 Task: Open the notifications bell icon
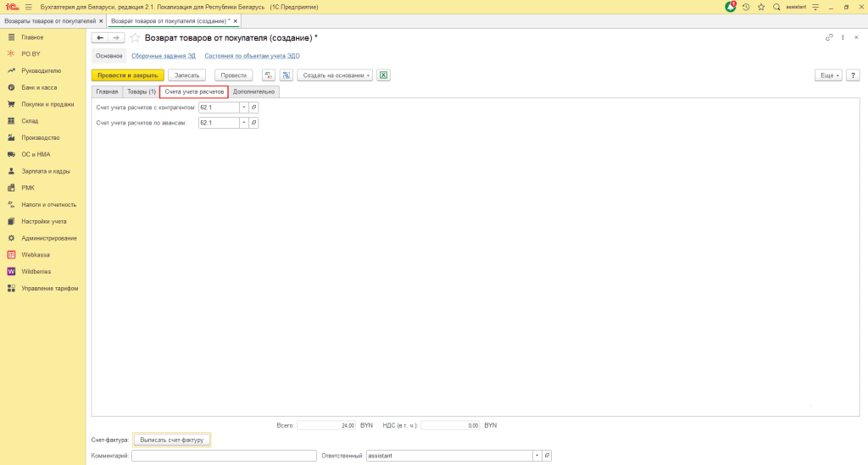point(731,7)
